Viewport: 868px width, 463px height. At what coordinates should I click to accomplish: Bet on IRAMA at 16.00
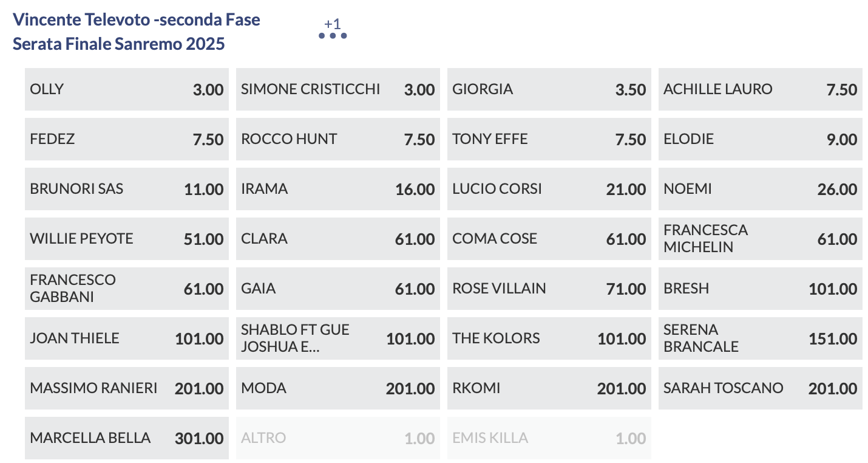tap(337, 189)
